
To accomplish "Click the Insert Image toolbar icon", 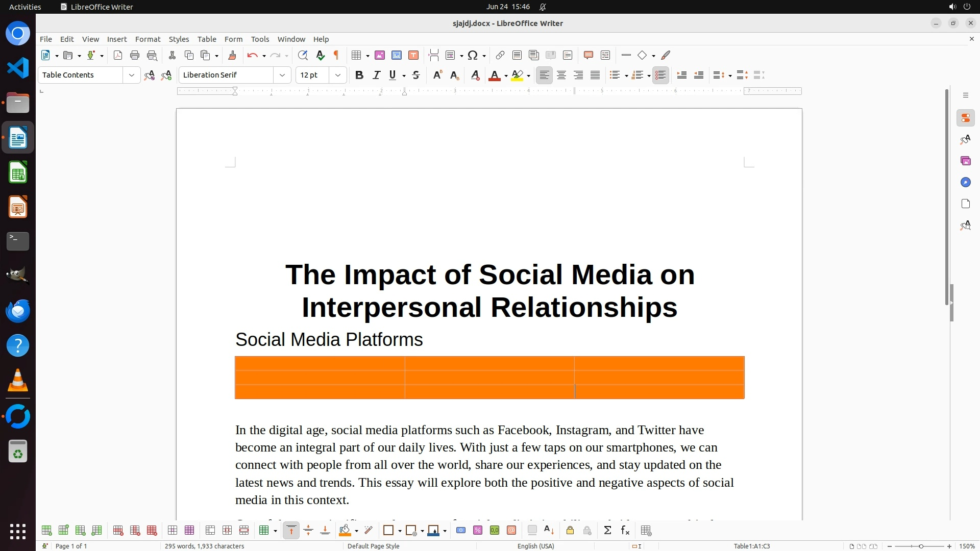I will click(x=379, y=55).
